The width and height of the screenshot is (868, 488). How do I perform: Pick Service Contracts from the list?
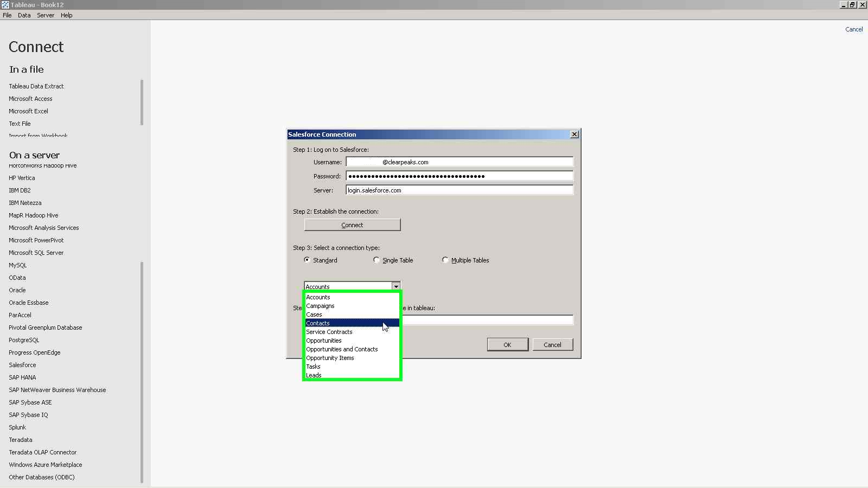point(352,332)
